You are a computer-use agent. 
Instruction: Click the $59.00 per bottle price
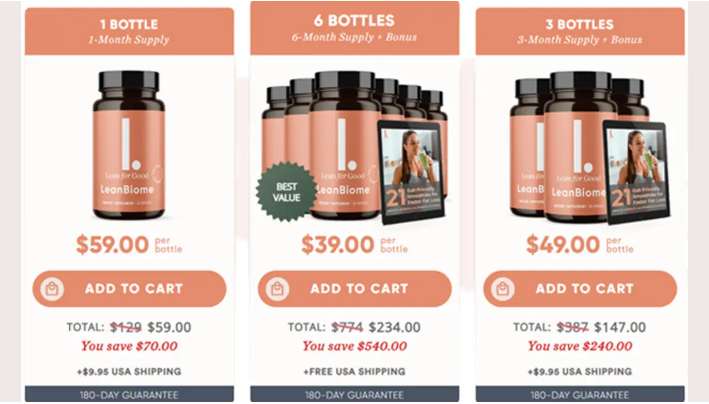(129, 245)
